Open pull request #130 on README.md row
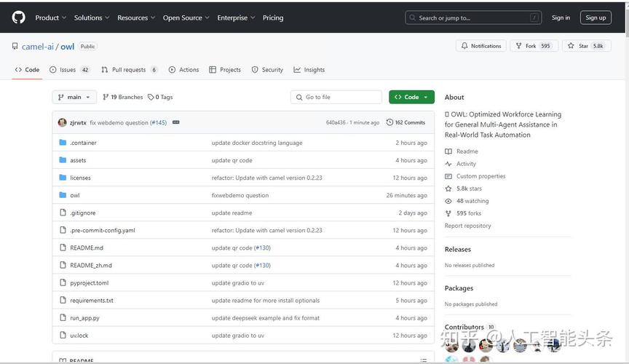The width and height of the screenshot is (629, 364). coord(263,248)
